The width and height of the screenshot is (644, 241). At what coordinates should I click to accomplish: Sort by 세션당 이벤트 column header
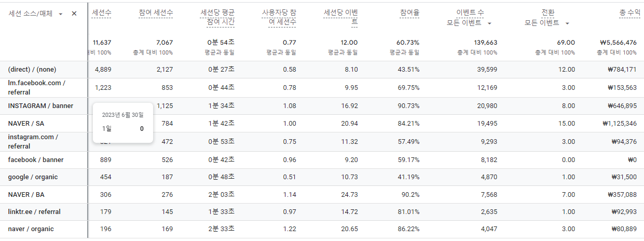click(340, 17)
